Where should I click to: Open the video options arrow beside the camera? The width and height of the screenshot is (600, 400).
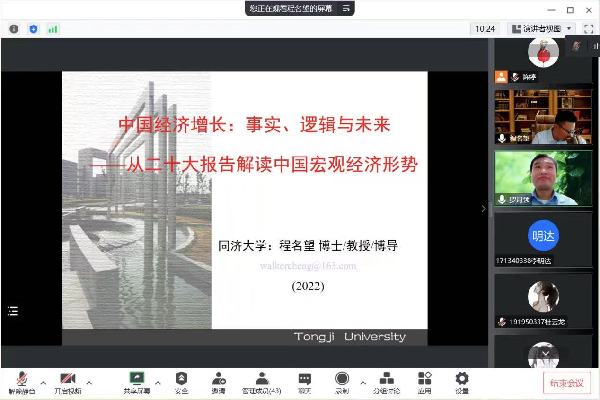[x=90, y=380]
